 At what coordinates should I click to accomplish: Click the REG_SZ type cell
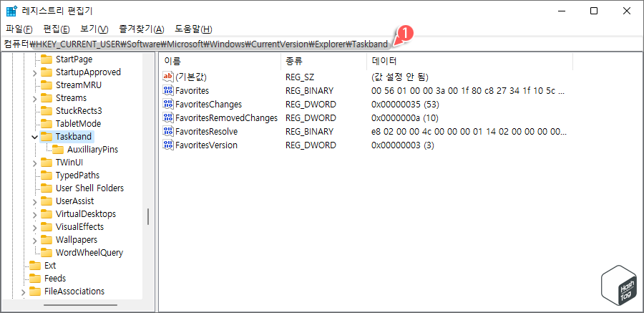300,77
